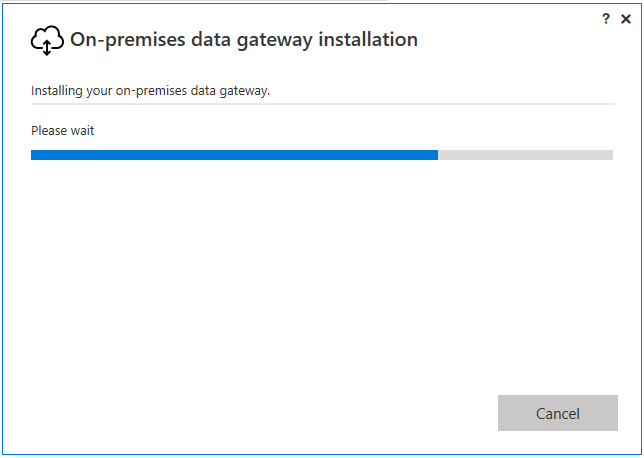
Task: Select the "Installing your on-premises data gateway." status text
Action: coord(151,91)
